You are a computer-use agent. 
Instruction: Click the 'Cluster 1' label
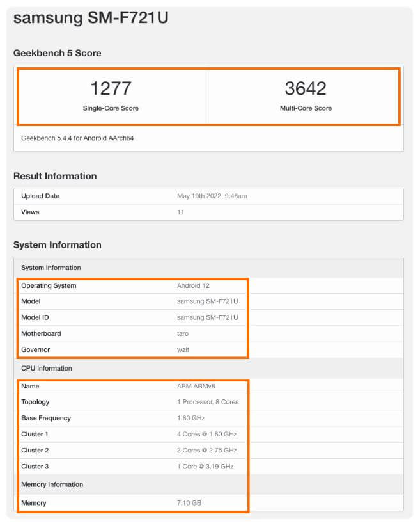35,435
